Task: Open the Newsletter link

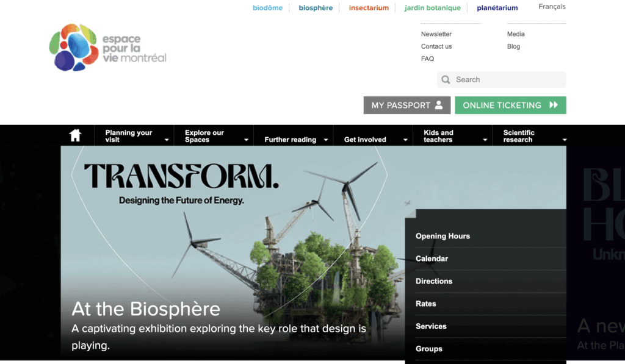Action: 436,34
